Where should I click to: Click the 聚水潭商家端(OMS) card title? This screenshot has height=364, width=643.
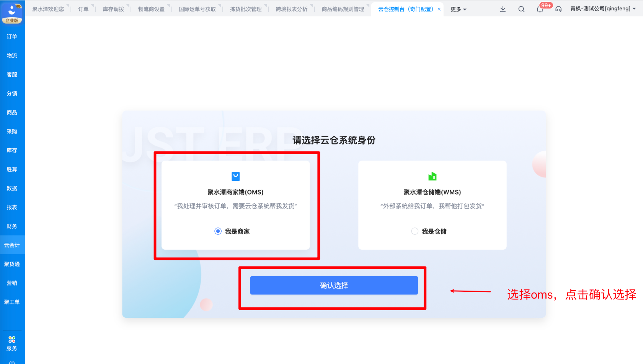click(236, 192)
